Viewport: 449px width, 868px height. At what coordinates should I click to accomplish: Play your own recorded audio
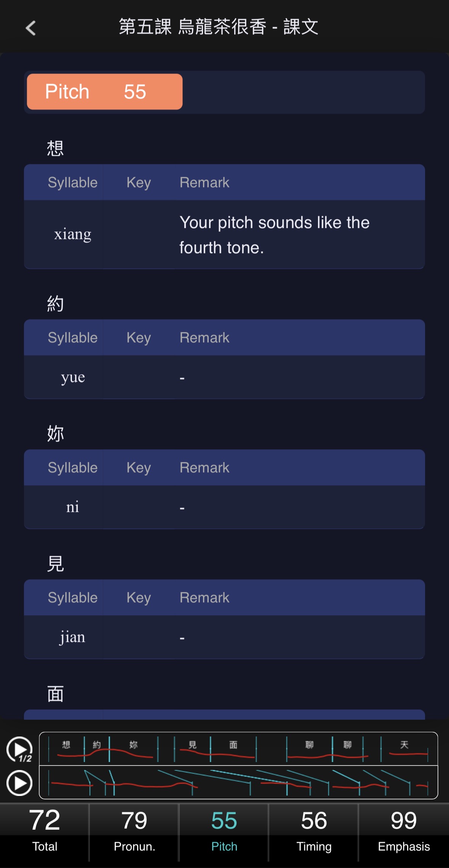click(19, 783)
